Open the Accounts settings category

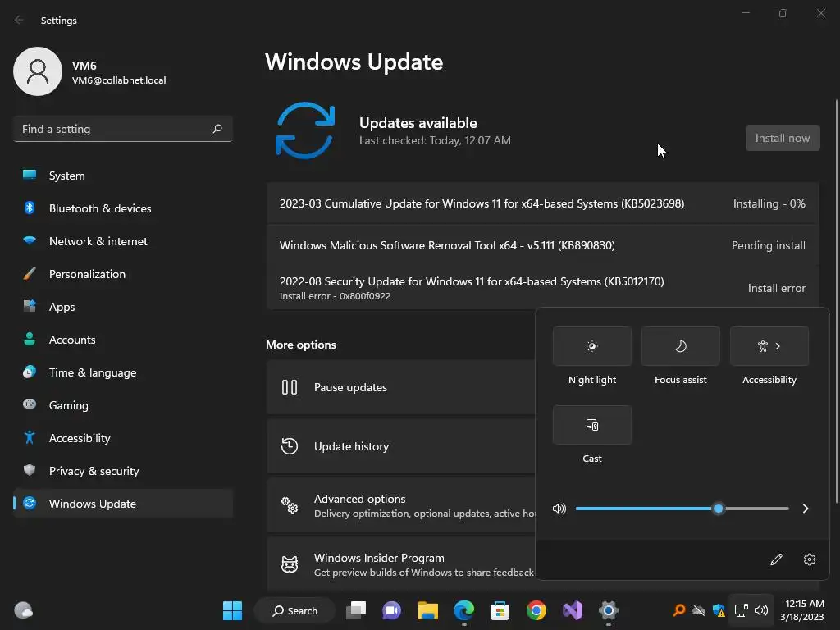click(x=123, y=340)
